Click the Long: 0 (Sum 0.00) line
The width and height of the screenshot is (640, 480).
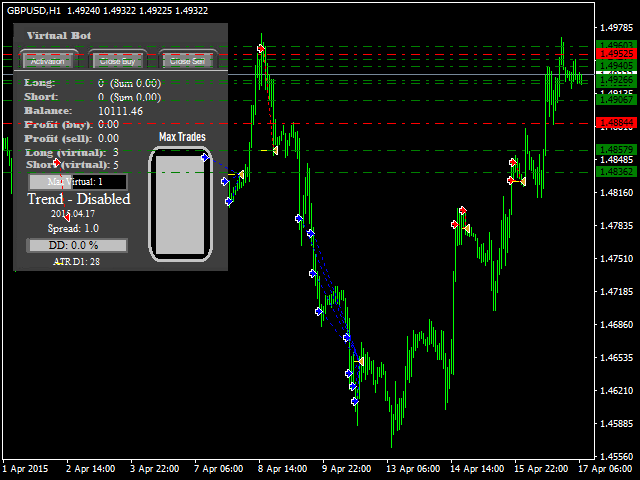92,83
